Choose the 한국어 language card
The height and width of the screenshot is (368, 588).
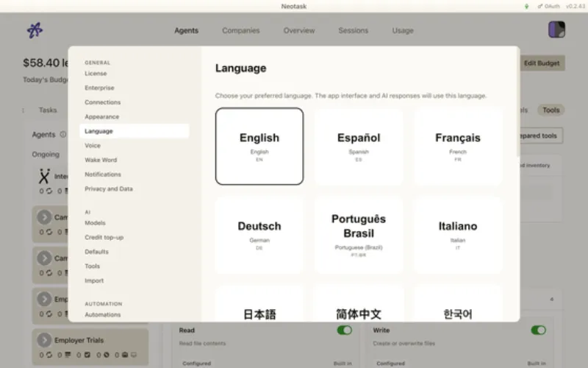[458, 303]
